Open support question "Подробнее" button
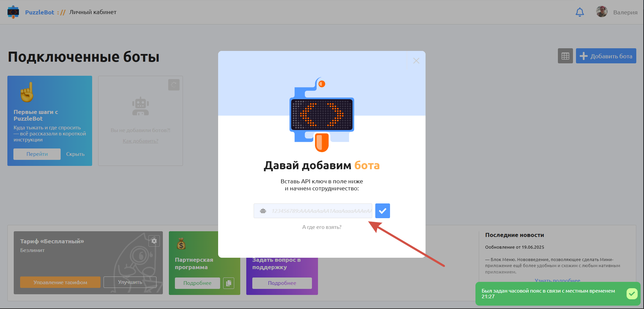Screen dimensions: 644x309 [282, 283]
